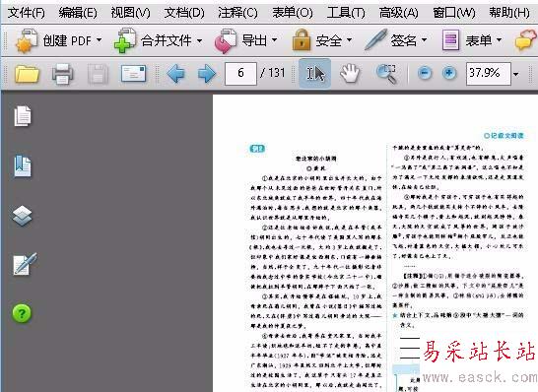The image size is (538, 392).
Task: Open the Layers panel in sidebar
Action: [x=23, y=216]
